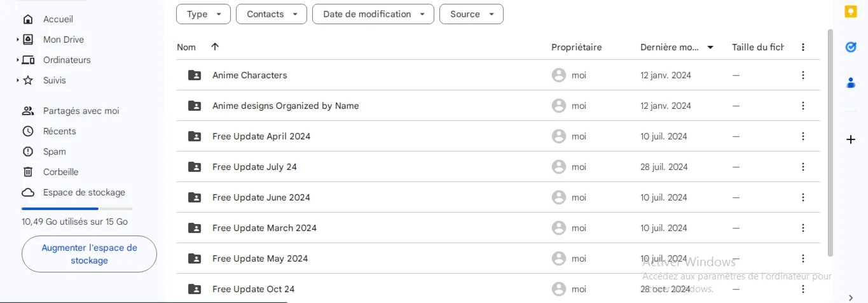Open the Corbeille section
This screenshot has width=868, height=303.
coord(60,172)
